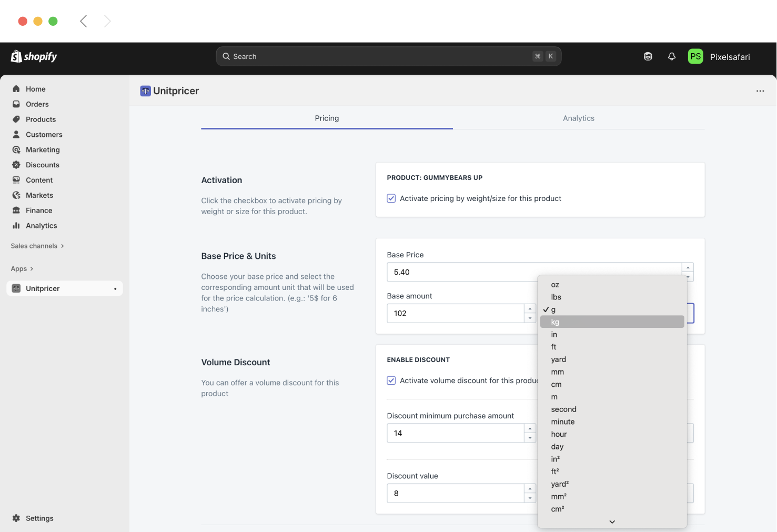The image size is (777, 532).
Task: Select currently checked unit g
Action: pos(552,309)
